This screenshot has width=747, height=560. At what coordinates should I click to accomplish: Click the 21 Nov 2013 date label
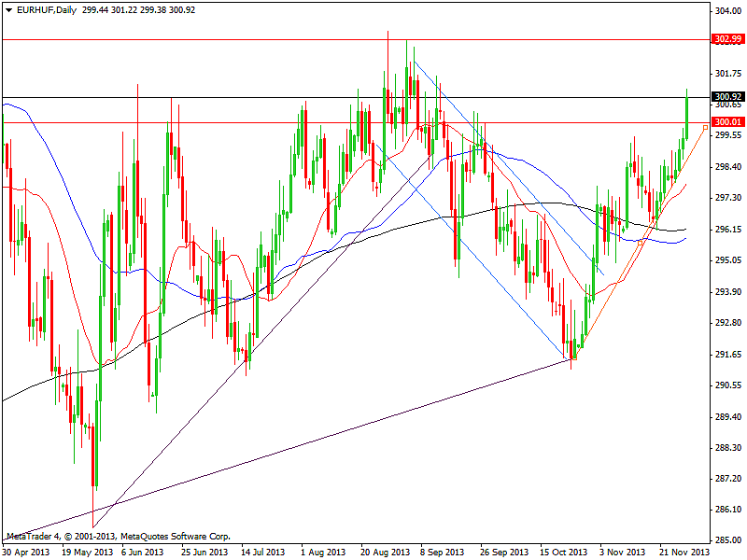[x=683, y=552]
